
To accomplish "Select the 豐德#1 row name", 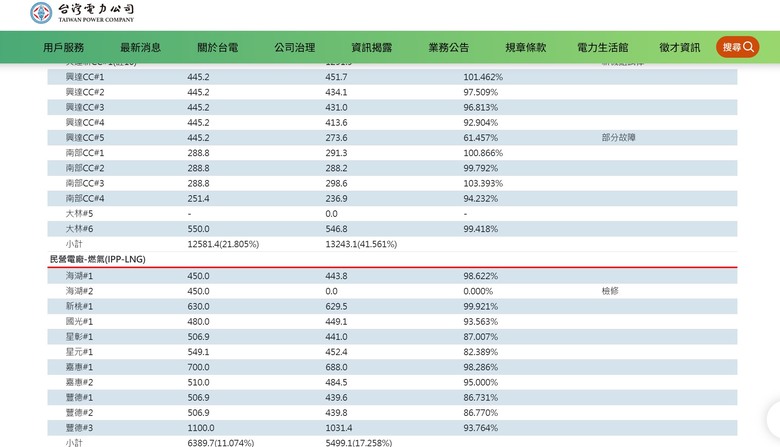I will point(79,397).
